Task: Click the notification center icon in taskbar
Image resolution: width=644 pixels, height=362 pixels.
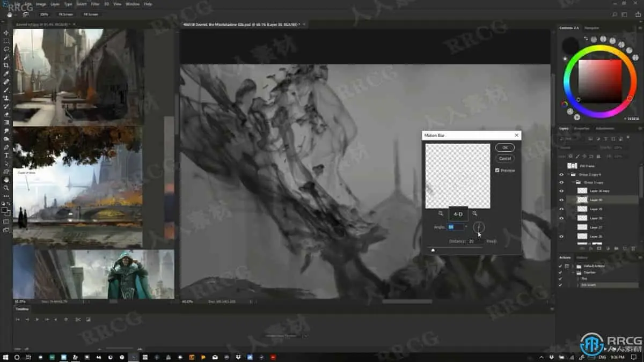Action: pos(634,357)
